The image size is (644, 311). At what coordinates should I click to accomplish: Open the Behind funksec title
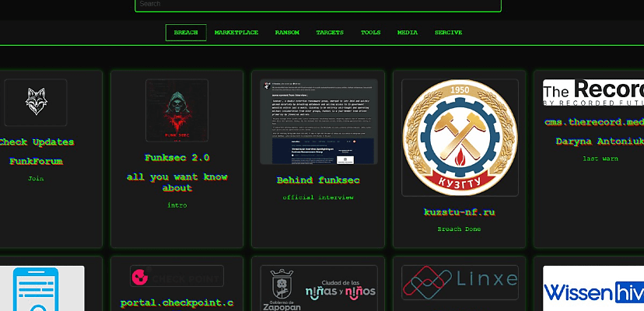pyautogui.click(x=318, y=180)
